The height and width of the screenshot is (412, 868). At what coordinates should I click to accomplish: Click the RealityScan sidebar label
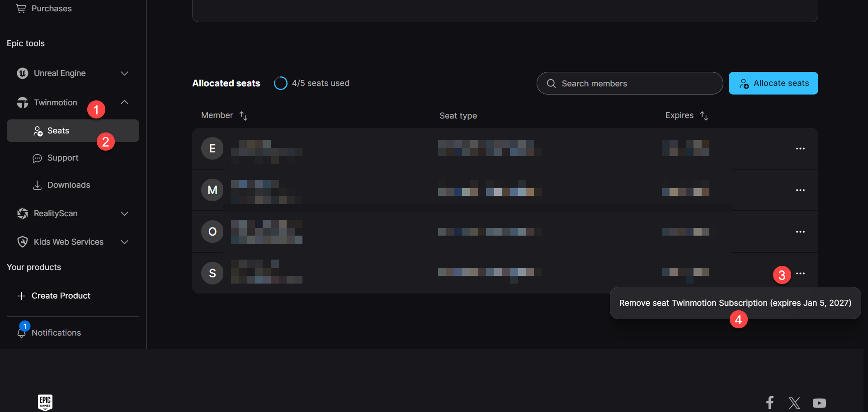(56, 213)
